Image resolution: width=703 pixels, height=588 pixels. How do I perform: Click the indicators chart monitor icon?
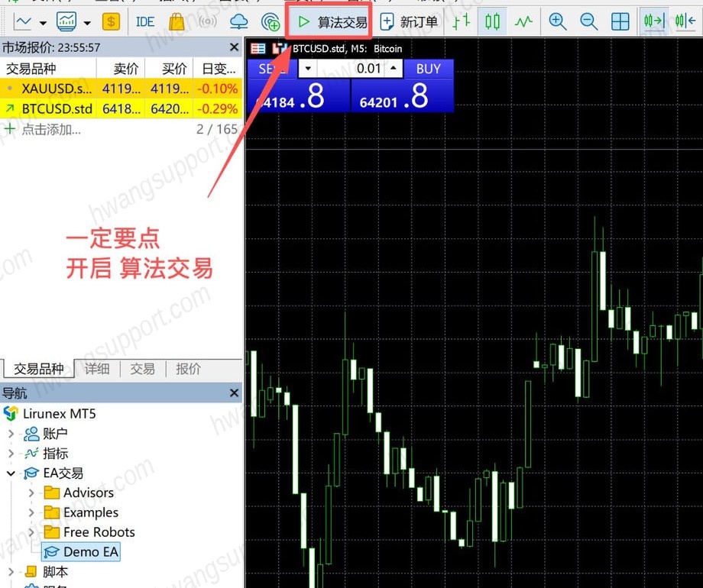coord(66,21)
